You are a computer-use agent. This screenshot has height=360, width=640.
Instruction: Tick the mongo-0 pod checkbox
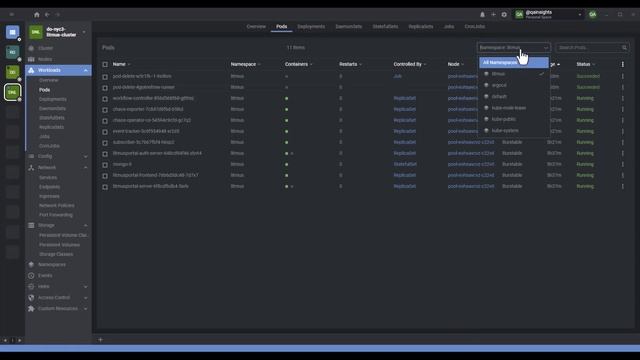pyautogui.click(x=105, y=165)
